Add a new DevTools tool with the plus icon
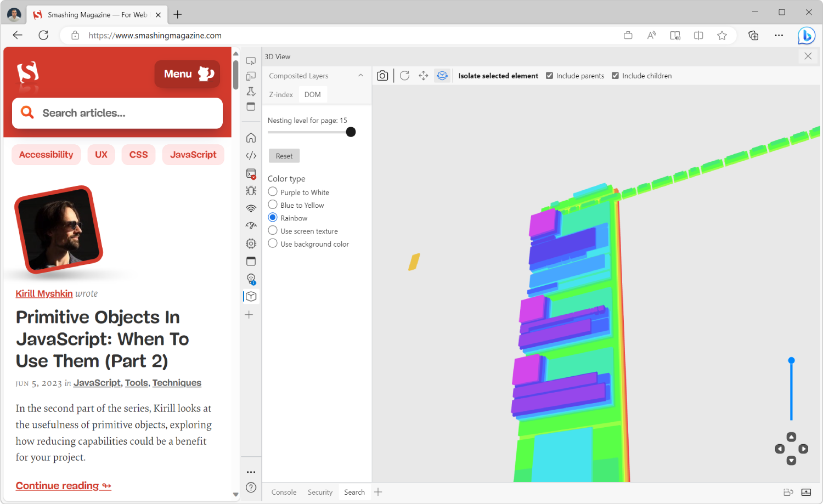Viewport: 823px width, 504px height. (x=249, y=314)
